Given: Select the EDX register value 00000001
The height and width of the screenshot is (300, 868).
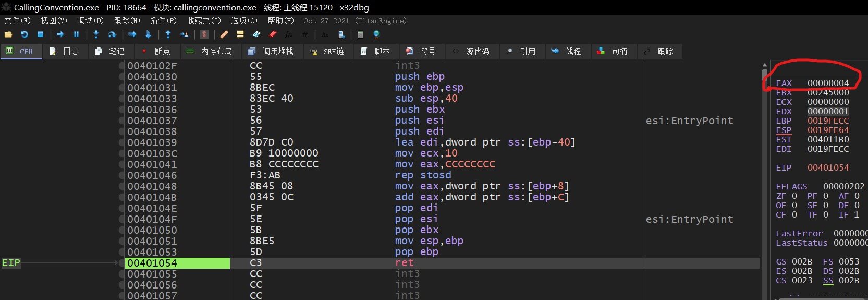Looking at the screenshot, I should (828, 112).
